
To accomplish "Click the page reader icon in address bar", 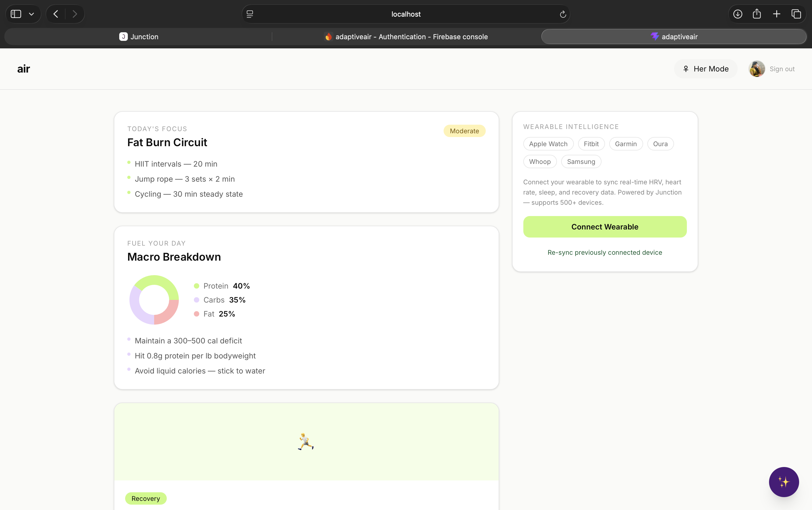I will (250, 14).
